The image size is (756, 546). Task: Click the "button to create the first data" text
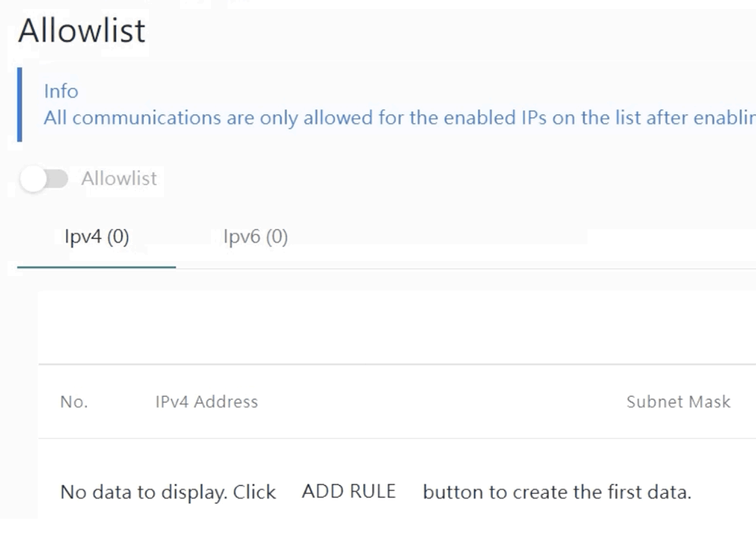(556, 493)
